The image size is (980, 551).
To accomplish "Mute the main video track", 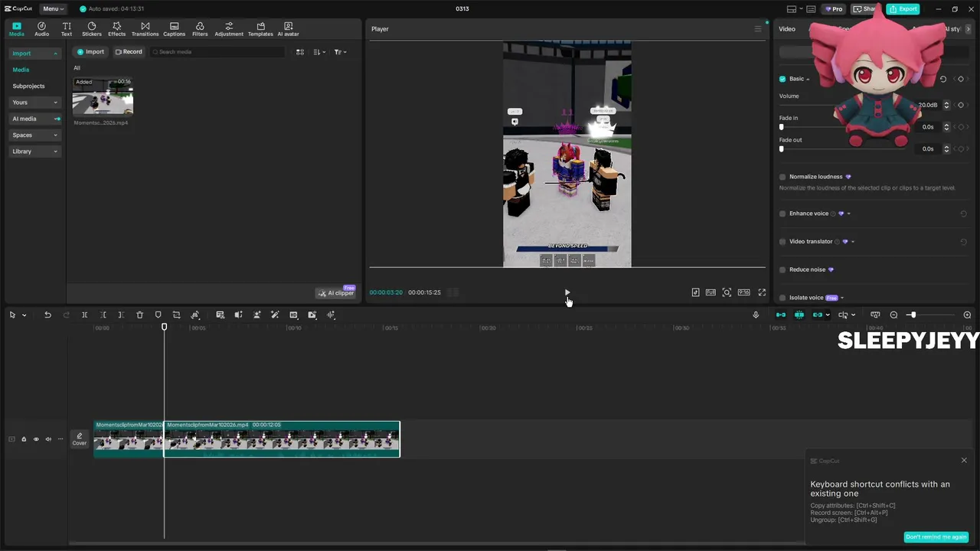I will click(x=48, y=439).
